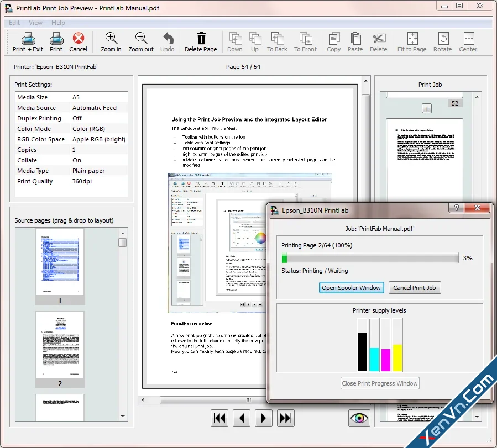Click source pages scrollbar down arrow
497x448 pixels.
coord(123,417)
